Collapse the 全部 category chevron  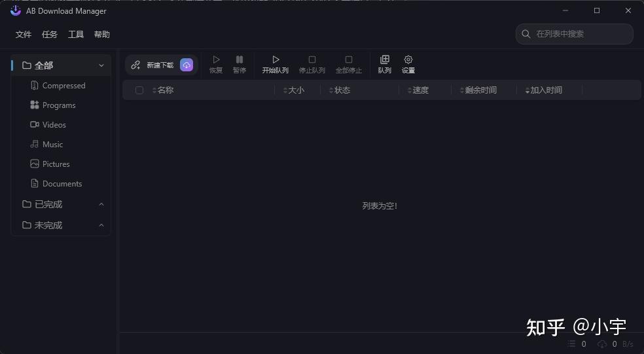[101, 65]
